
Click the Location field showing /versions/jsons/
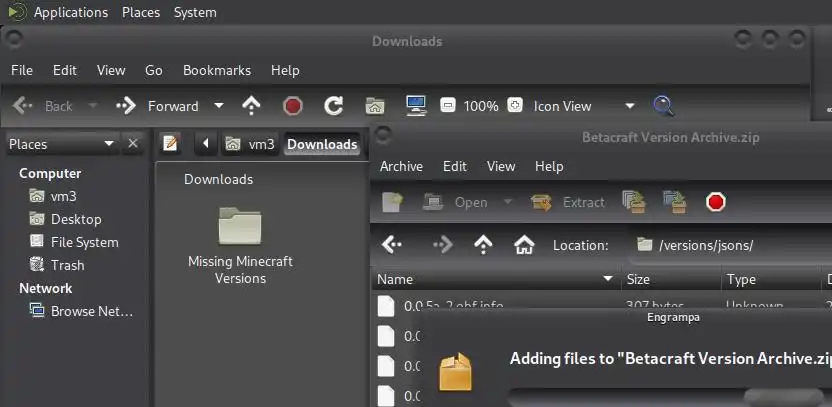[730, 245]
